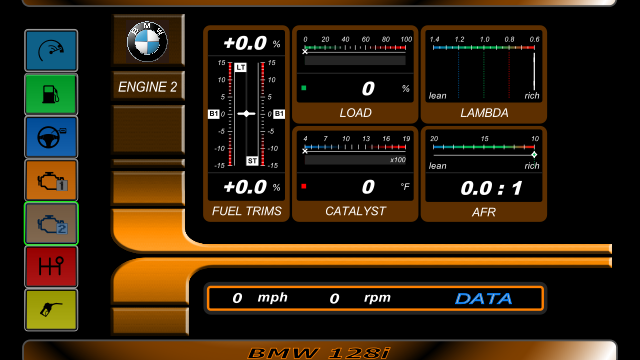Screen dimensions: 640x360
Task: Click the LT marker on fuel trims gauge
Action: [x=240, y=67]
